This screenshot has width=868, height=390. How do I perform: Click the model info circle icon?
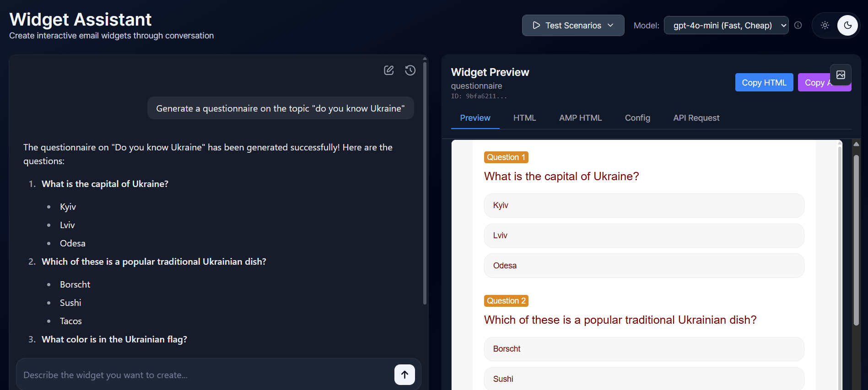(x=798, y=26)
